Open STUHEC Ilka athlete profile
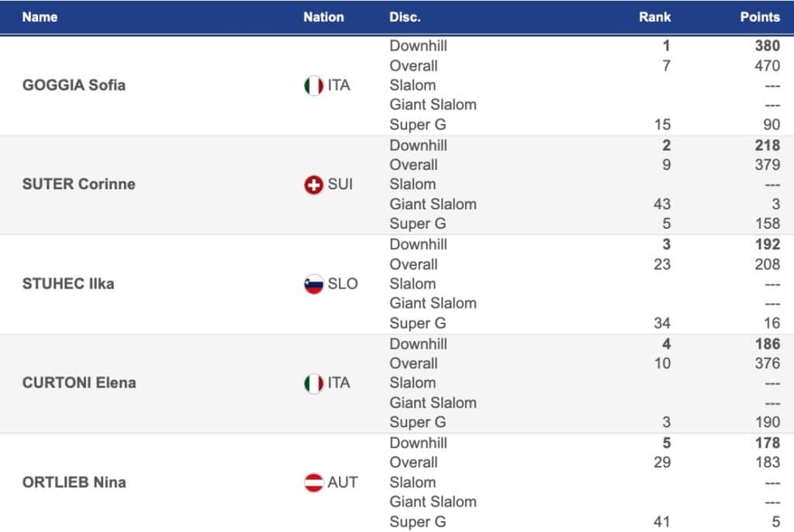Image resolution: width=794 pixels, height=532 pixels. click(x=68, y=284)
